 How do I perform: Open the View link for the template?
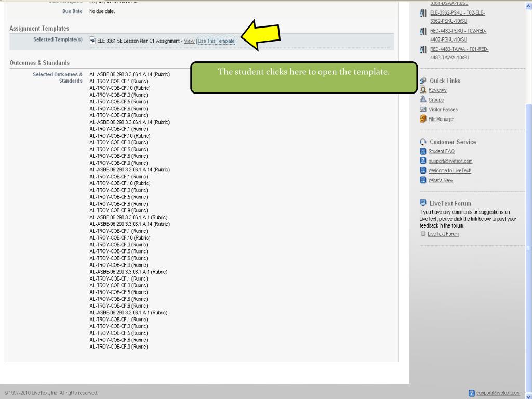coord(189,41)
